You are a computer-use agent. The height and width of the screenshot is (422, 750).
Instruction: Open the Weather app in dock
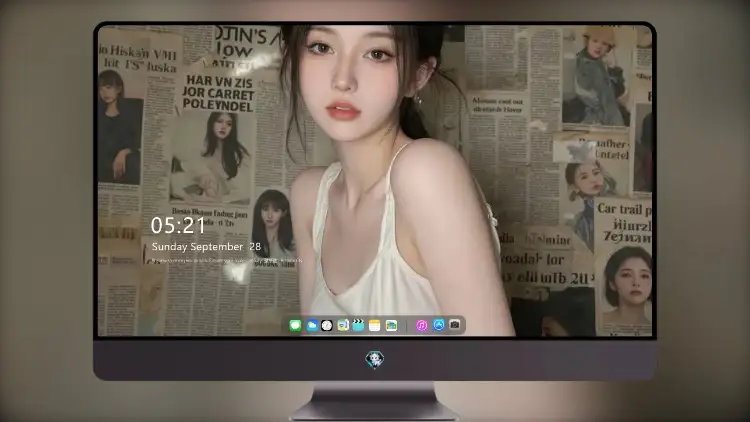click(x=311, y=325)
